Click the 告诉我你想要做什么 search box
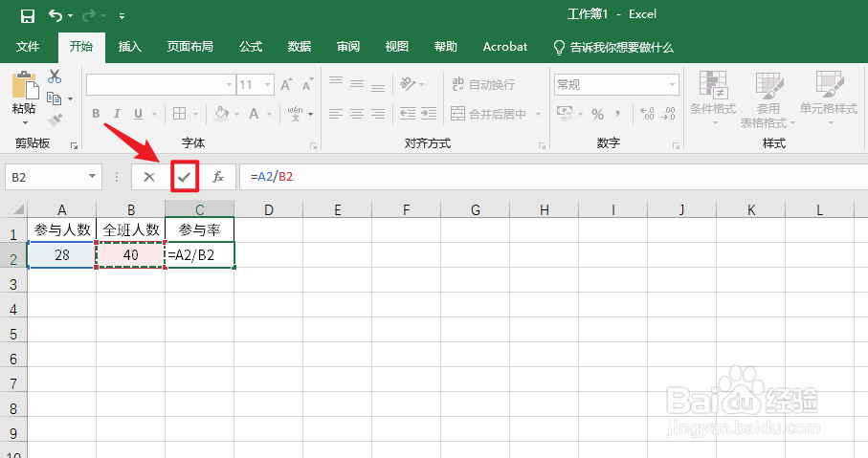Screen dimensions: 868x458 tap(613, 47)
